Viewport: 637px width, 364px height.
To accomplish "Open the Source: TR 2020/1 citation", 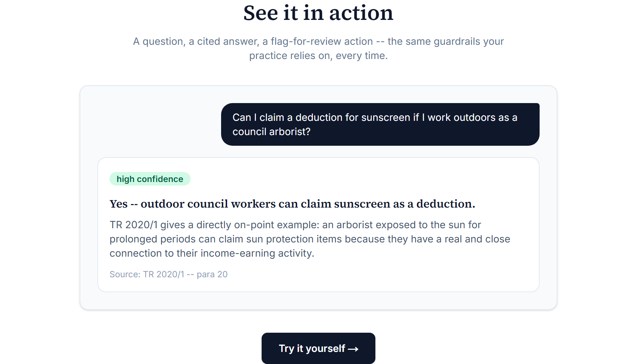I will point(168,274).
